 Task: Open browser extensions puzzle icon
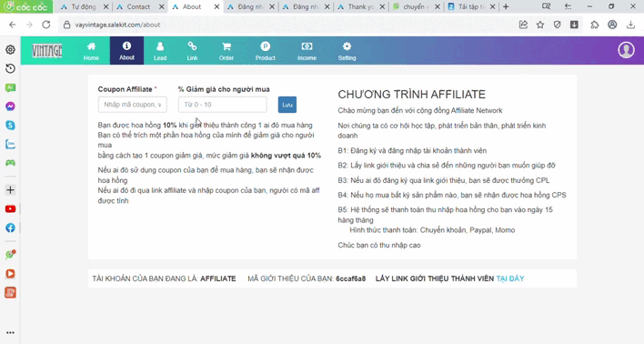click(595, 25)
